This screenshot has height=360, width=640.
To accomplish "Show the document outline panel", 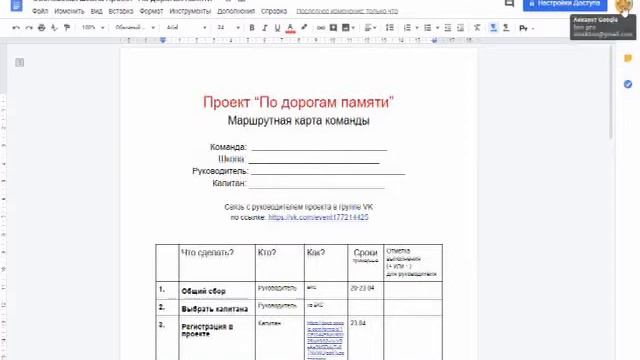I will [x=19, y=62].
